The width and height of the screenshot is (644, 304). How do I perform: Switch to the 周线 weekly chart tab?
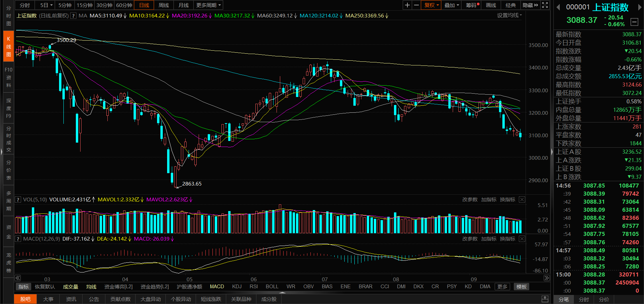(164, 5)
